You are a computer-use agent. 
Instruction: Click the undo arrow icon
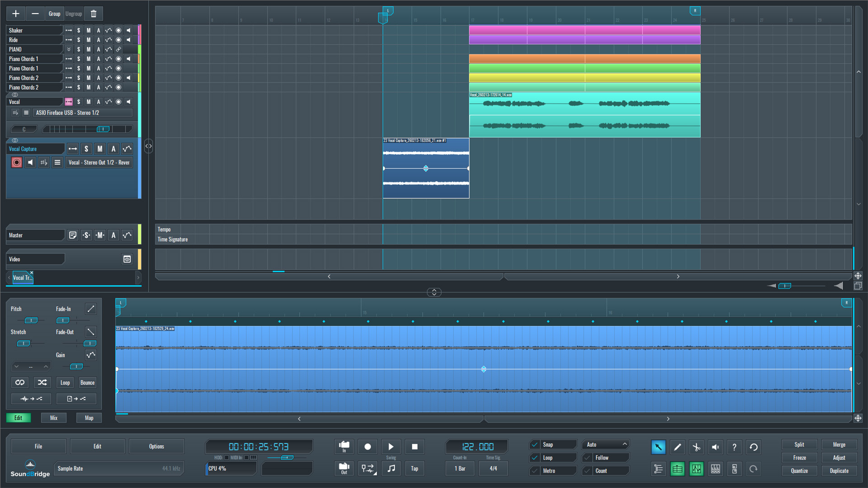click(x=754, y=447)
